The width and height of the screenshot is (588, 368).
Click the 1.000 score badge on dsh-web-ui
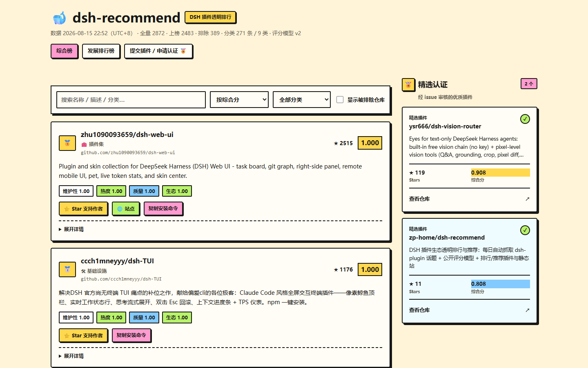coord(370,143)
